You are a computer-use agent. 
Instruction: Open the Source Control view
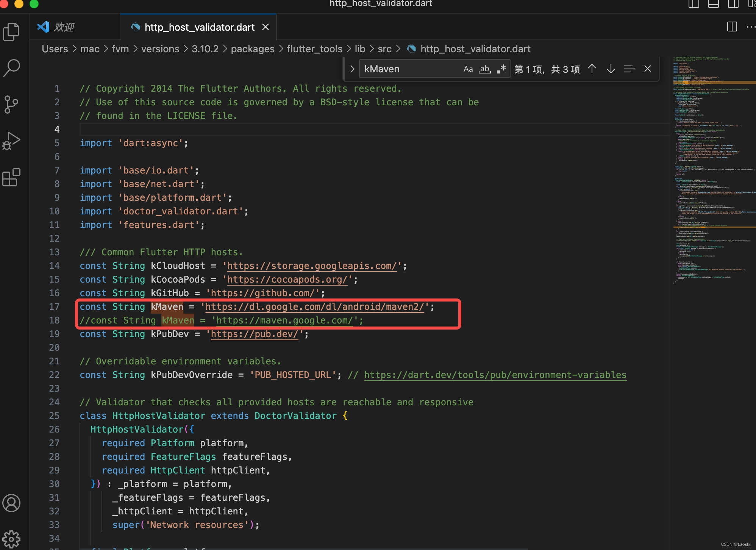click(11, 104)
